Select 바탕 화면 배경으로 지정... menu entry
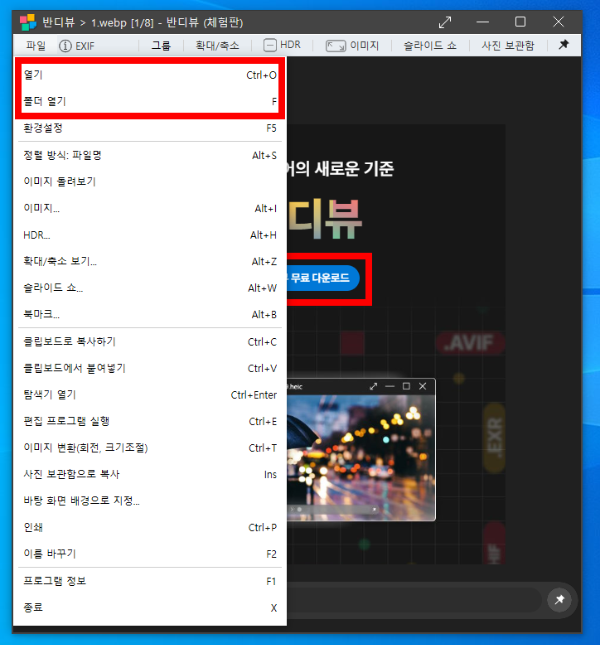Viewport: 600px width, 645px height. pos(150,501)
